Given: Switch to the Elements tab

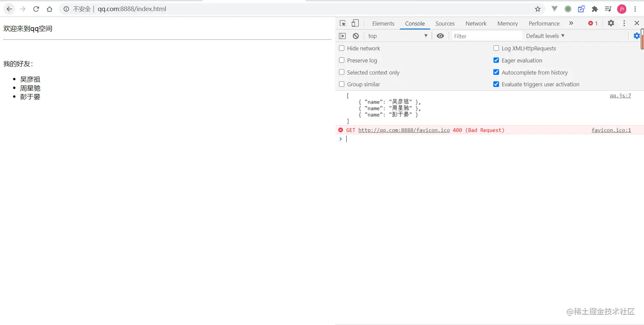Looking at the screenshot, I should coord(383,23).
